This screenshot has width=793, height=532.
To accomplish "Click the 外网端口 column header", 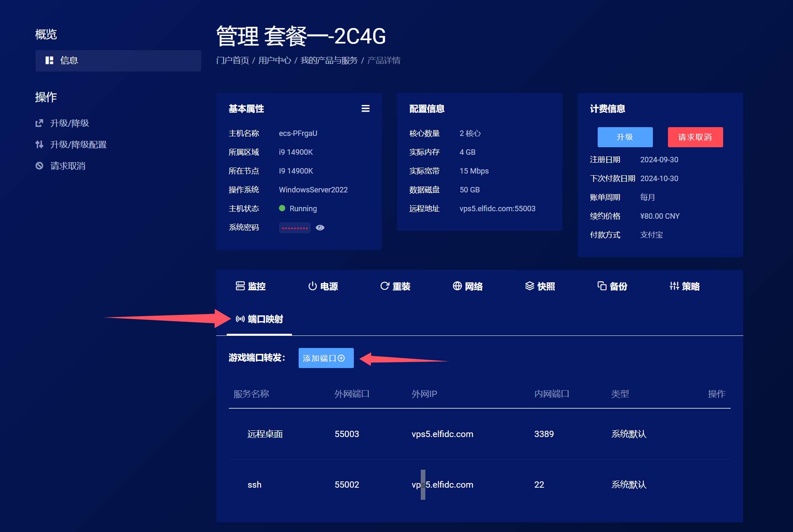I will click(x=352, y=394).
